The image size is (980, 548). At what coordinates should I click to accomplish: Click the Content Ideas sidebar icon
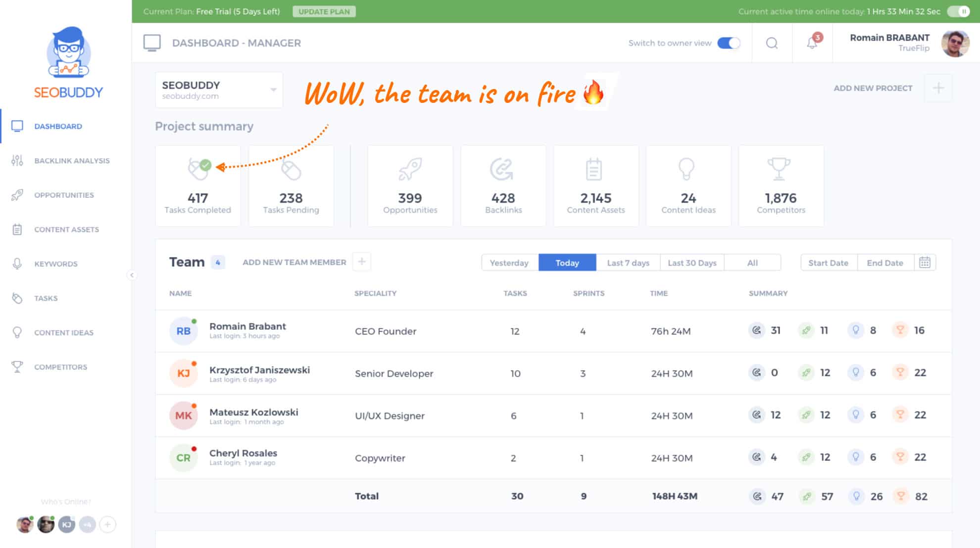click(x=17, y=332)
